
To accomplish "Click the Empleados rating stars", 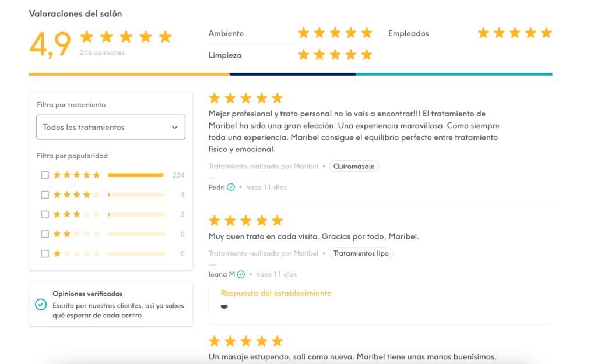I will (x=514, y=33).
